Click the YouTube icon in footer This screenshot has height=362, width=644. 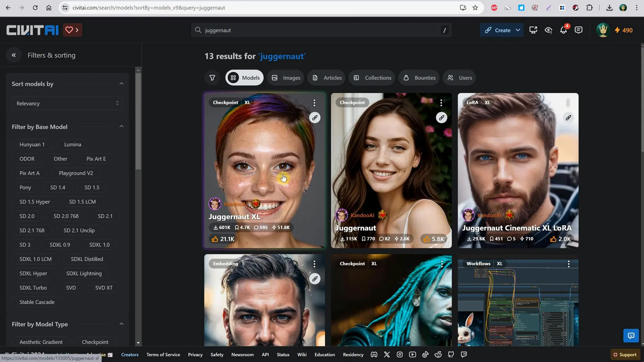click(413, 354)
